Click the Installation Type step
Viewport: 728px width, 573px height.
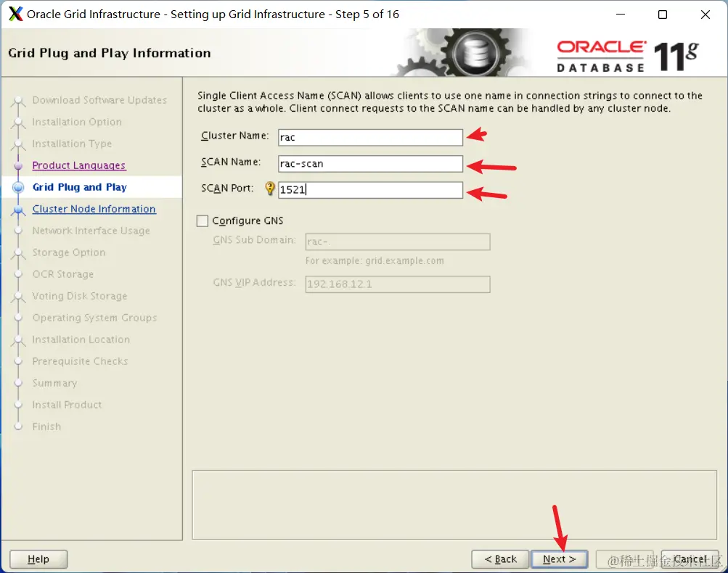(x=72, y=144)
